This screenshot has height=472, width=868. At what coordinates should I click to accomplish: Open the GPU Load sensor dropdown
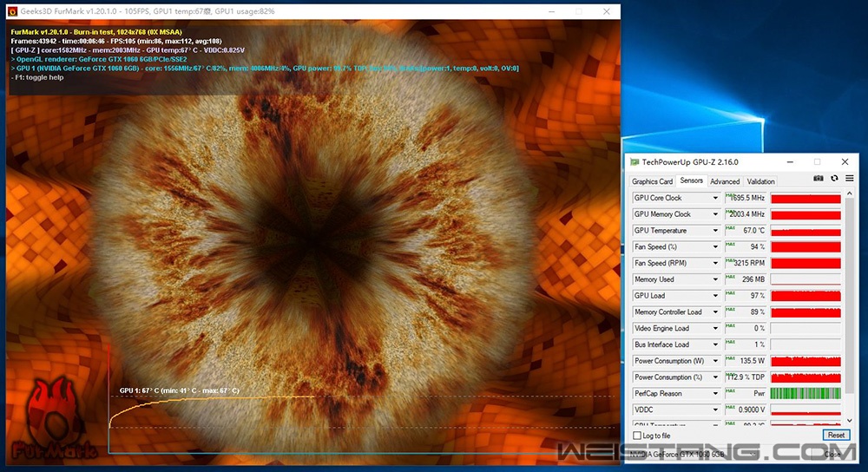pos(715,296)
